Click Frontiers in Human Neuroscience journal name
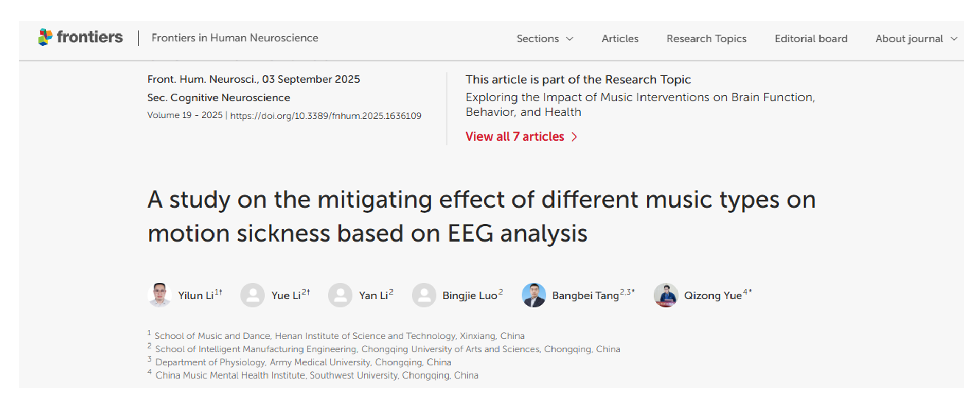The width and height of the screenshot is (980, 411). point(235,38)
